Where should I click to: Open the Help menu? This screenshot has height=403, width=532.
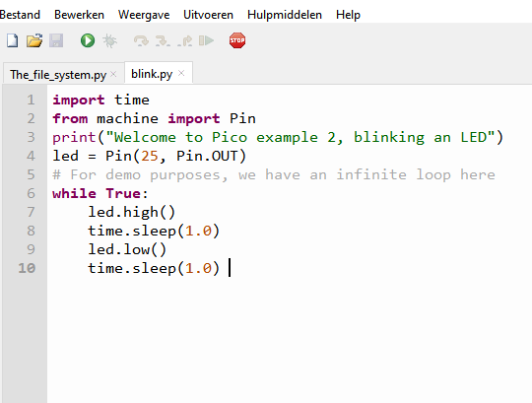[348, 15]
